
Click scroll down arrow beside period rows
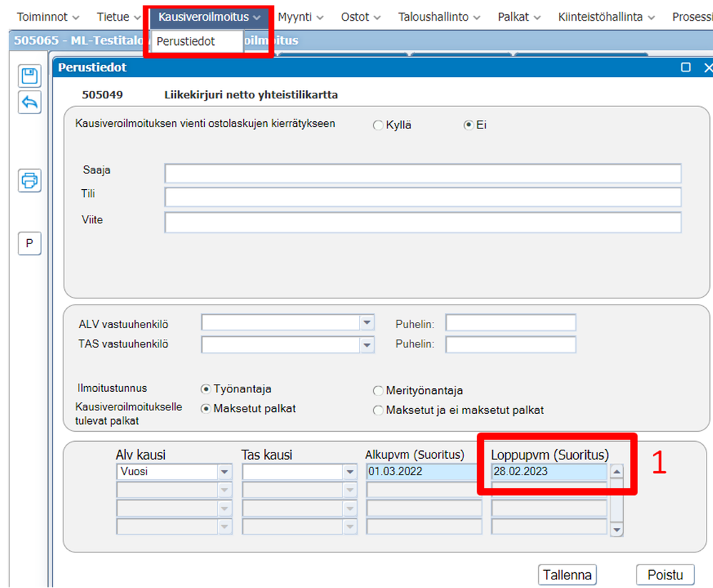click(x=617, y=529)
